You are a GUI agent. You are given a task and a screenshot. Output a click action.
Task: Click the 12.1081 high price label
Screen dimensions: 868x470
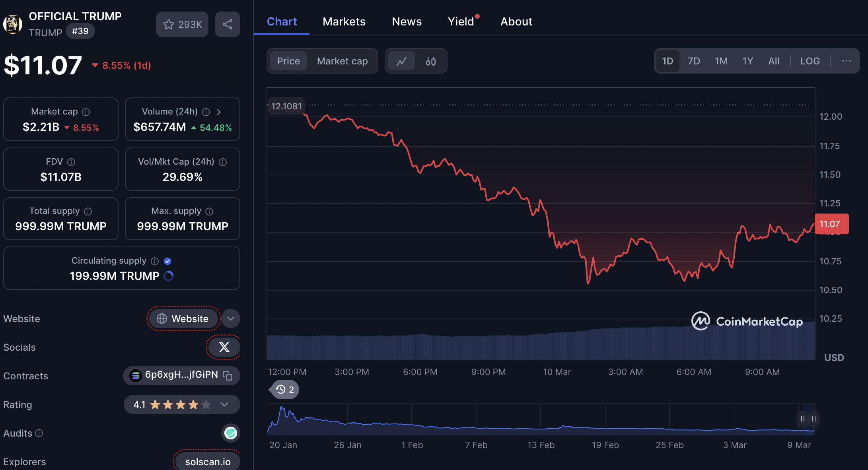coord(286,106)
